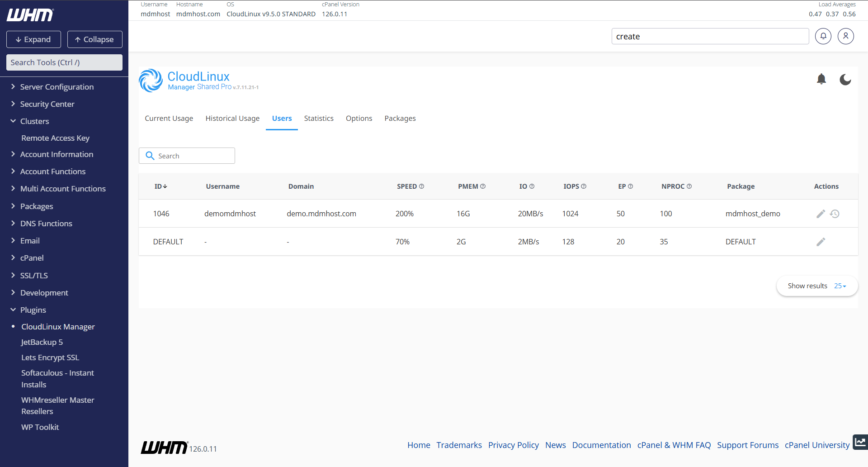Open the Options tab

point(359,118)
